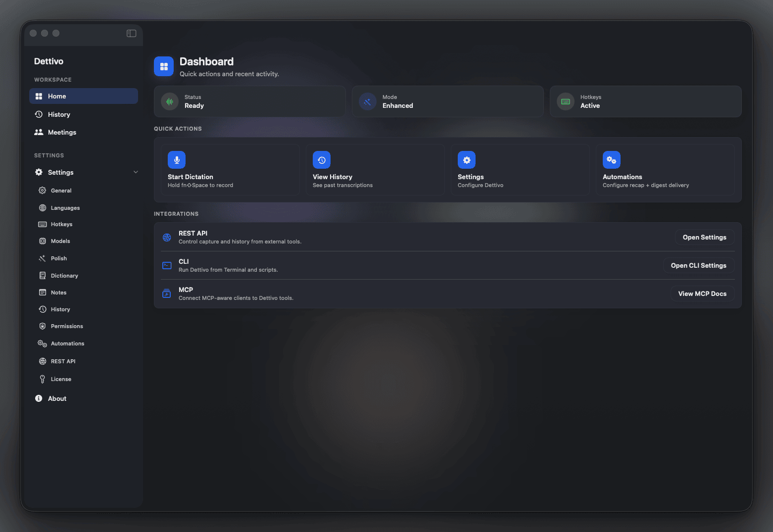Click the blue Settings gear tile icon
This screenshot has height=532, width=773.
coord(467,160)
